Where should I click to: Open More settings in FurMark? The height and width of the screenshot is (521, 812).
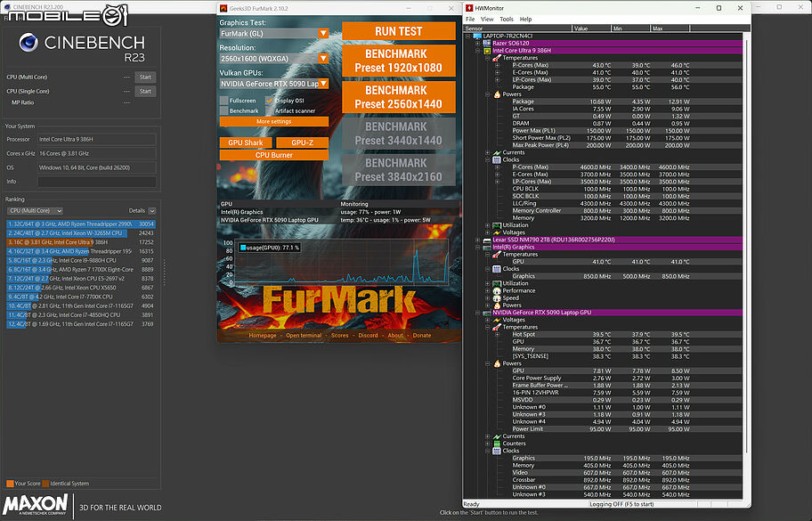[x=274, y=121]
